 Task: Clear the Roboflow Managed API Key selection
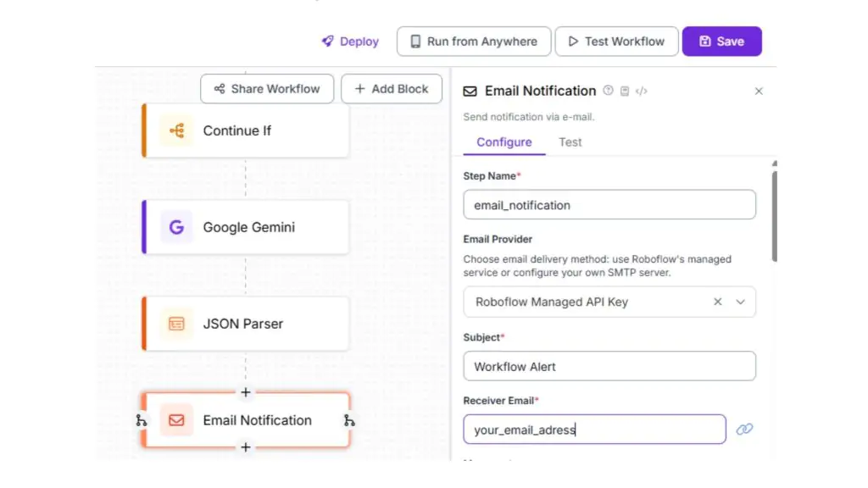tap(717, 302)
